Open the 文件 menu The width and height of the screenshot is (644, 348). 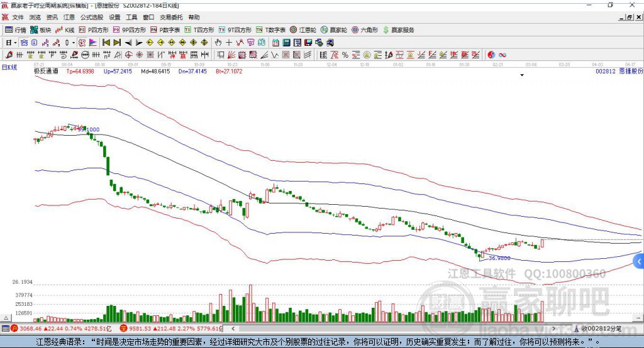18,17
